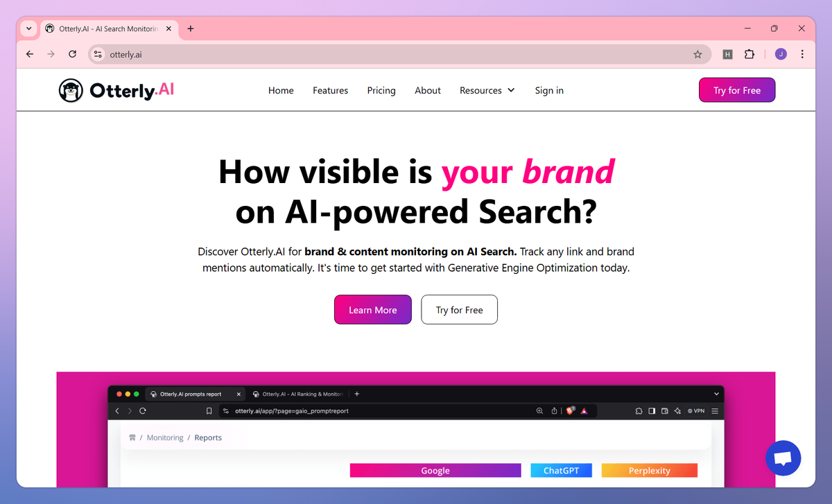
Task: Click the Perplexity bar in preview image
Action: (x=650, y=470)
